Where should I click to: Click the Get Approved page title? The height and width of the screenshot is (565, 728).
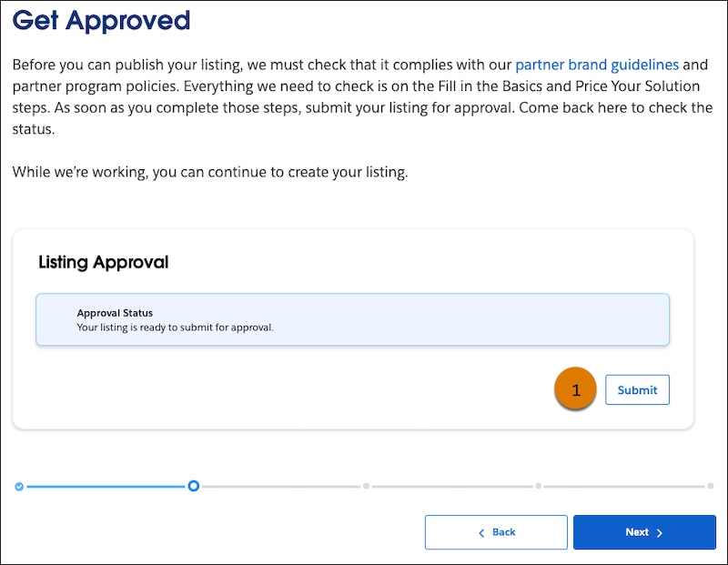point(100,20)
